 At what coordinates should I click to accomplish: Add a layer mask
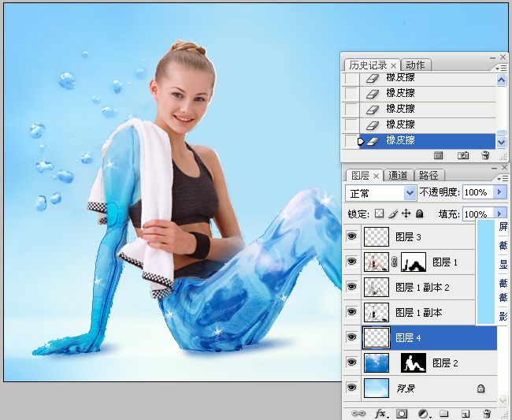pos(401,413)
